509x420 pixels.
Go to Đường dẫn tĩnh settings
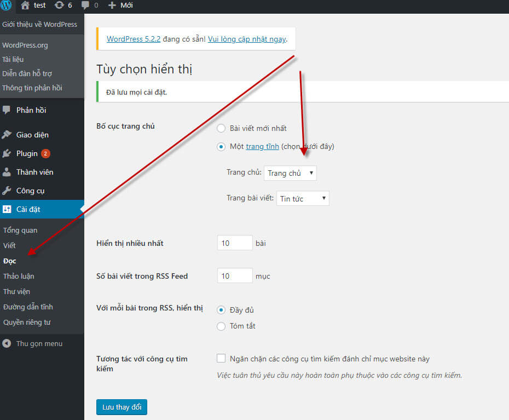coord(28,307)
